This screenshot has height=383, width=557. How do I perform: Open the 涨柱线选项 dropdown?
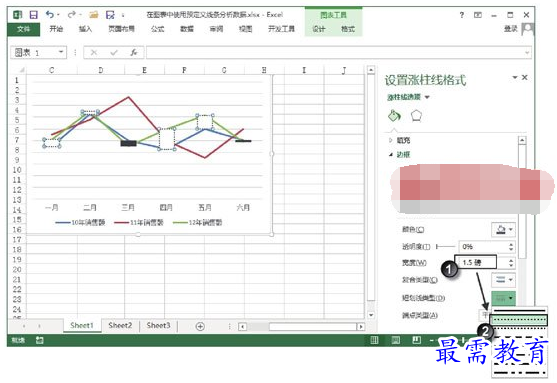click(408, 97)
